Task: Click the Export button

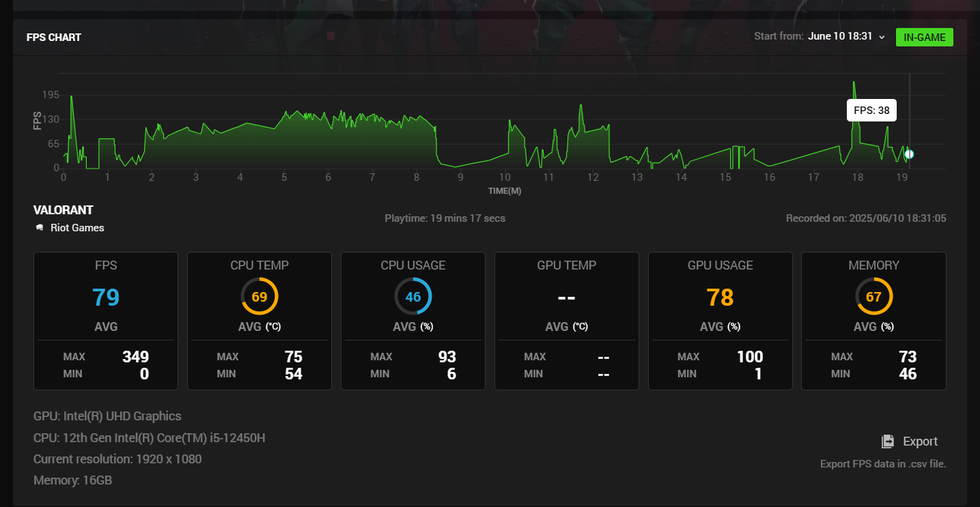Action: pyautogui.click(x=910, y=441)
